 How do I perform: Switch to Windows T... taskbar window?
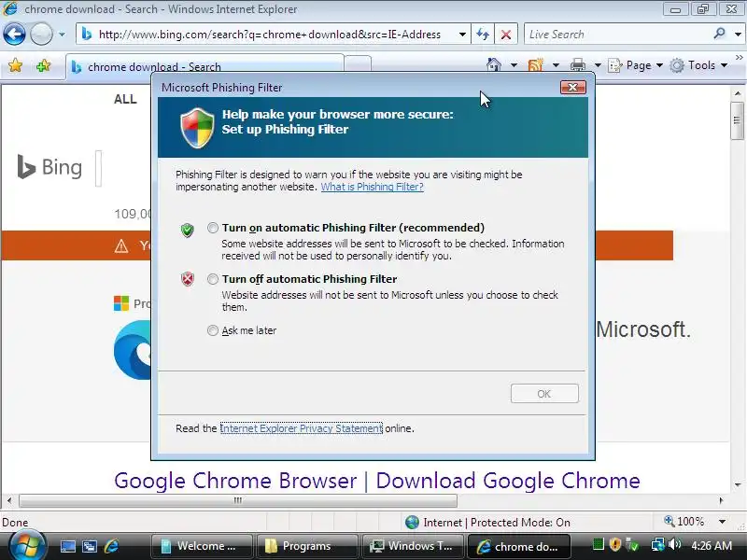[413, 546]
